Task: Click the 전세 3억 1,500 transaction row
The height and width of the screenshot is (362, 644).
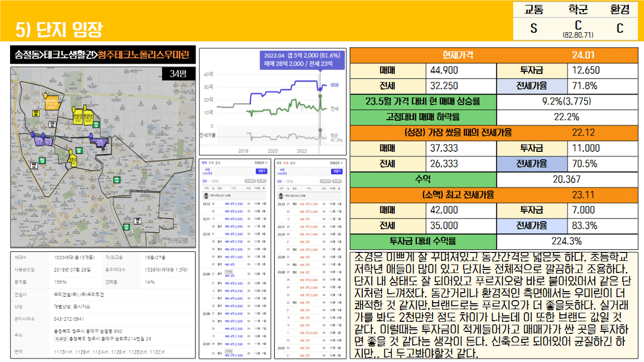Action: [x=310, y=204]
